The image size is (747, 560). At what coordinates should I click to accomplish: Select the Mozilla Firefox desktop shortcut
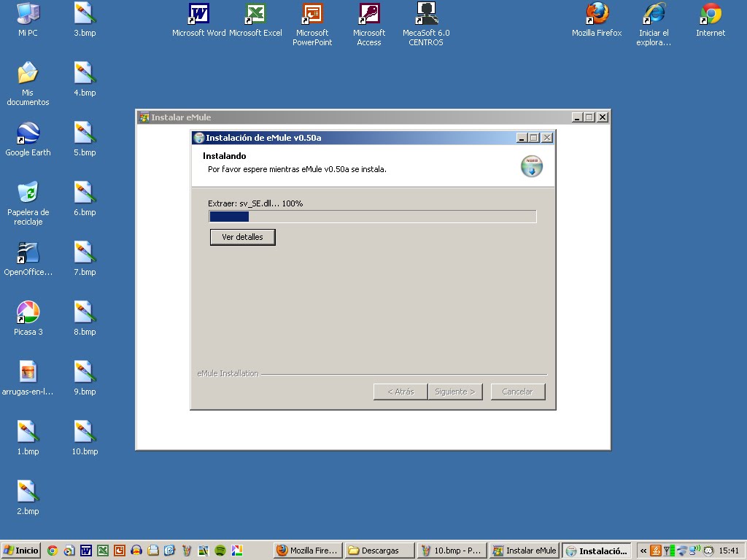[597, 20]
